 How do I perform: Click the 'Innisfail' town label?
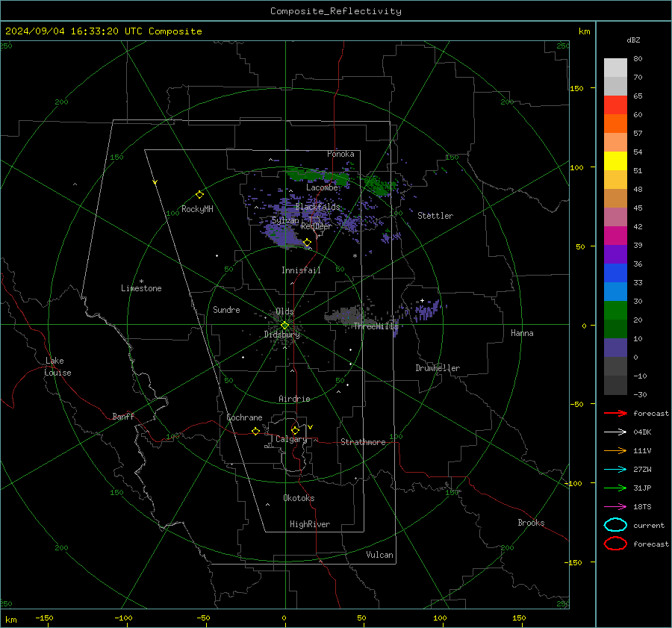point(301,270)
